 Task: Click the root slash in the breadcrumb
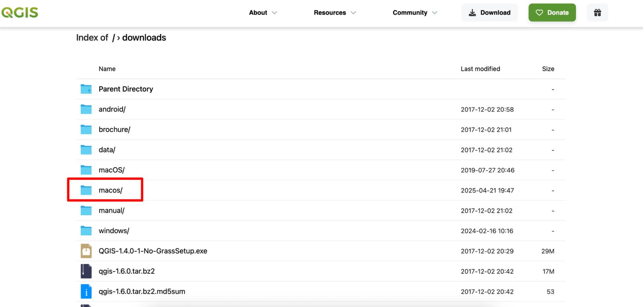click(114, 38)
